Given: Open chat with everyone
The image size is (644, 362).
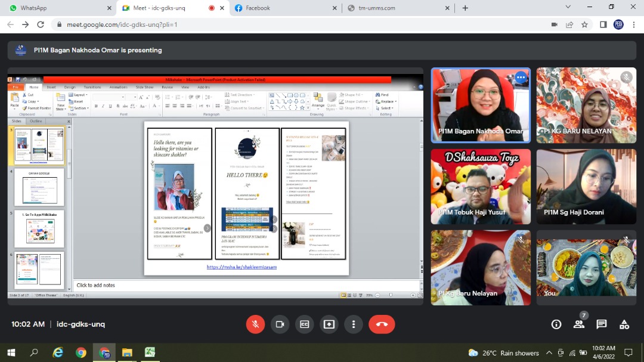Looking at the screenshot, I should pyautogui.click(x=601, y=324).
